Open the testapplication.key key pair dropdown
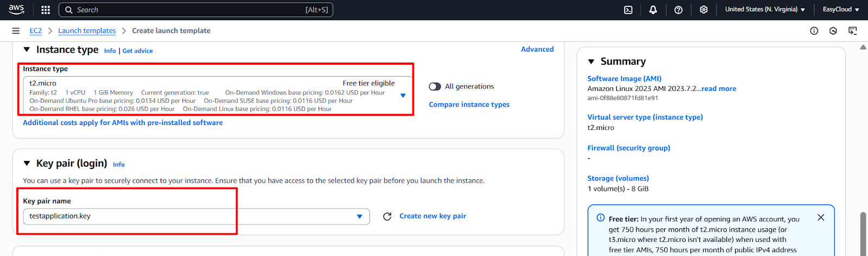The width and height of the screenshot is (868, 256). click(196, 216)
